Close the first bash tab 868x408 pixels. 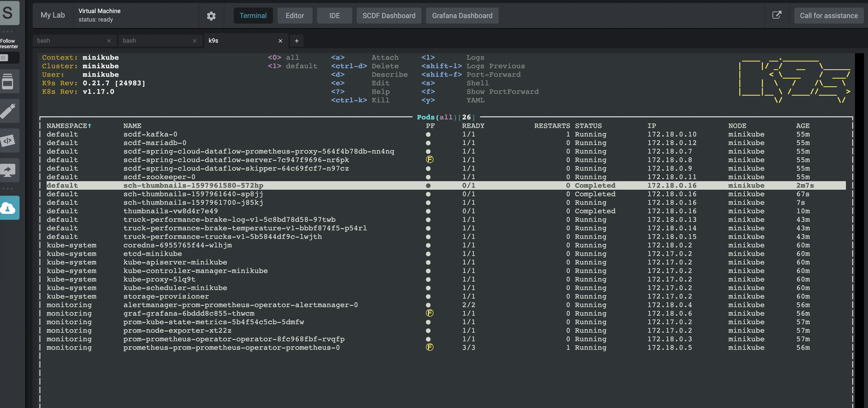click(108, 41)
